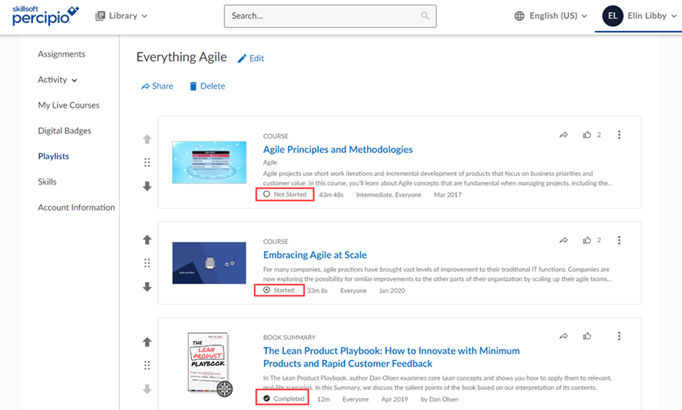Click the Started status indicator

[279, 290]
